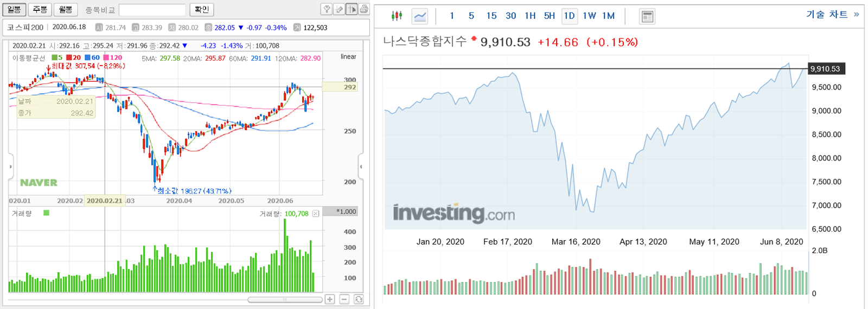
Task: Click the Jun 8, 2020 axis date
Action: coord(781,242)
